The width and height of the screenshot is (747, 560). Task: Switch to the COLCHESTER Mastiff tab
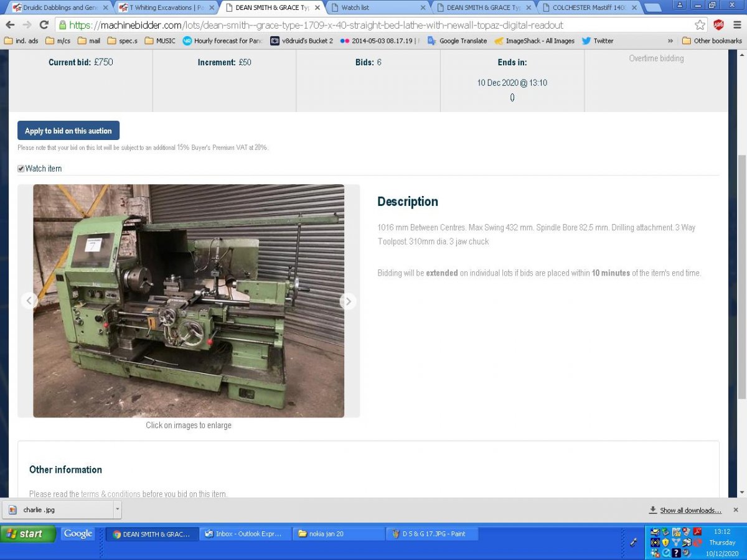pyautogui.click(x=588, y=7)
